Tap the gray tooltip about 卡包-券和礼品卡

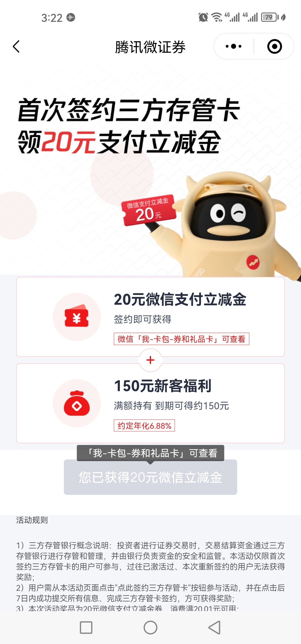pos(151,453)
